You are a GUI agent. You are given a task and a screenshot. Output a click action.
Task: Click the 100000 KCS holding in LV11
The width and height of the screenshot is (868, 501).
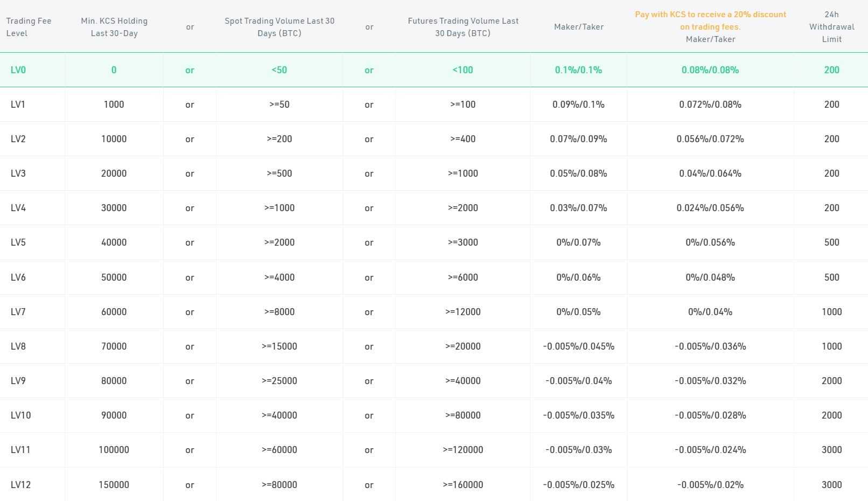(x=114, y=450)
